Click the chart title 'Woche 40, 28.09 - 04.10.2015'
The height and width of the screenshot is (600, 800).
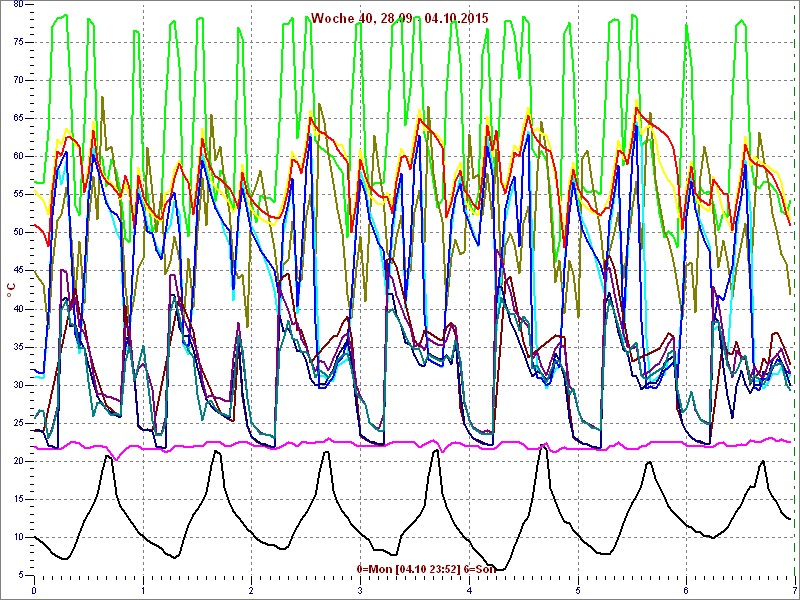399,18
